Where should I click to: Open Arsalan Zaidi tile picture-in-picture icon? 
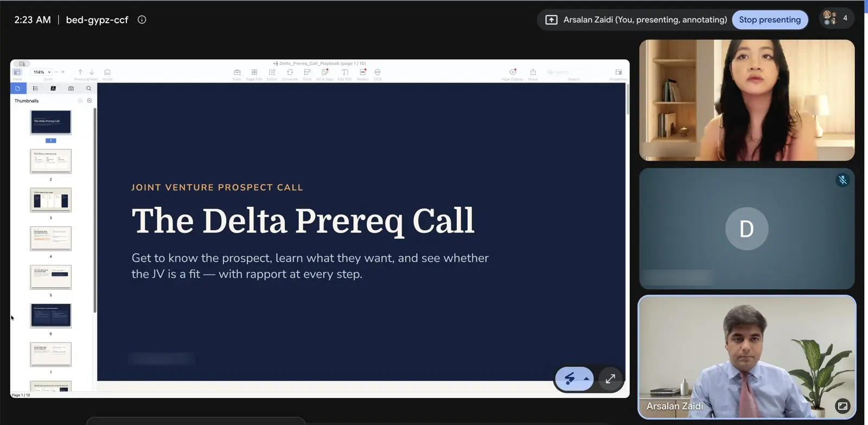click(843, 406)
